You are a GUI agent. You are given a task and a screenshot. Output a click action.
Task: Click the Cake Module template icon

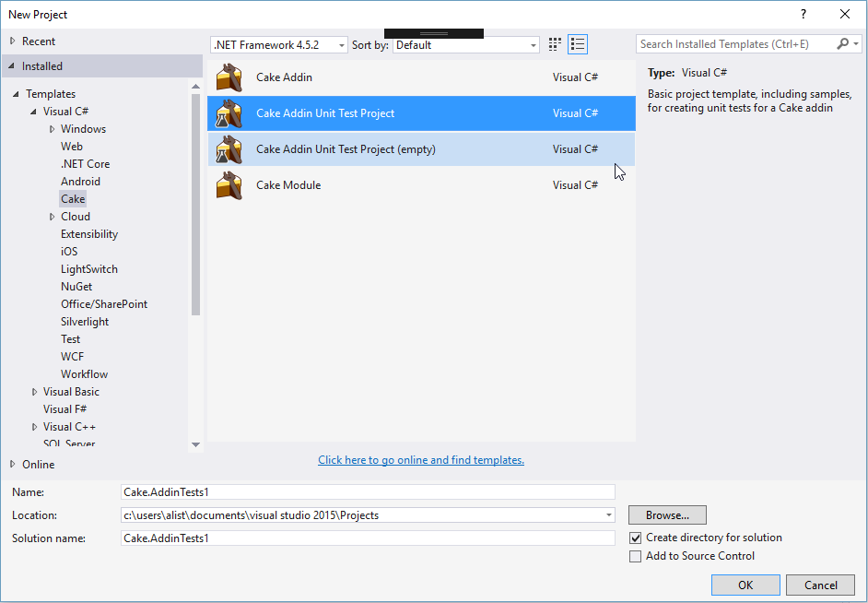(229, 185)
